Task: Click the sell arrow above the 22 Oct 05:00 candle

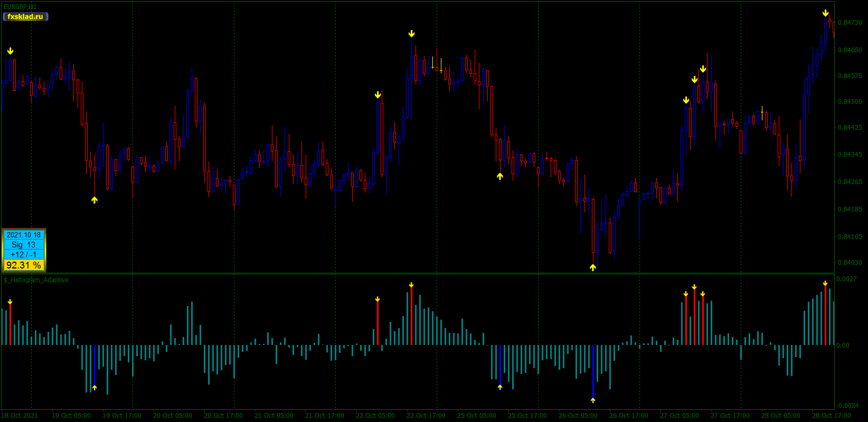Action: point(378,95)
